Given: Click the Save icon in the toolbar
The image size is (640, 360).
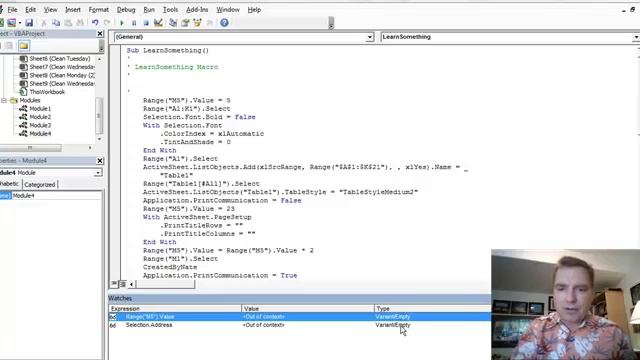Looking at the screenshot, I should 29,23.
